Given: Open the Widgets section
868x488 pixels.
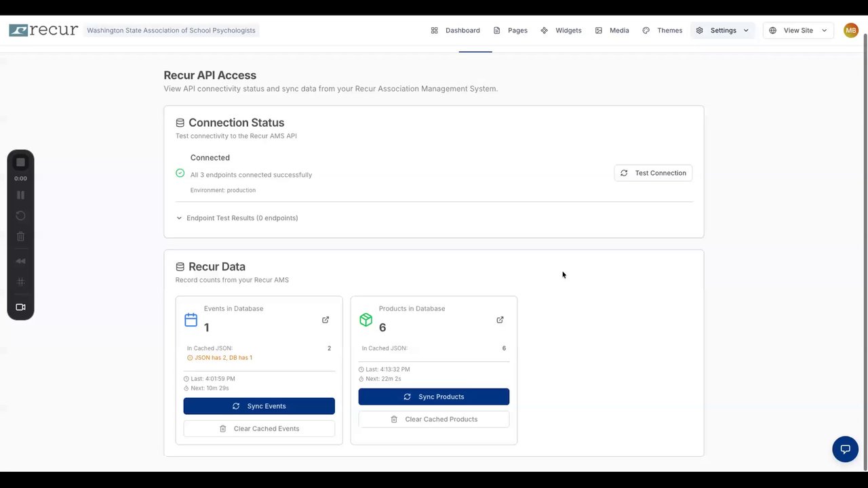Looking at the screenshot, I should click(x=561, y=30).
